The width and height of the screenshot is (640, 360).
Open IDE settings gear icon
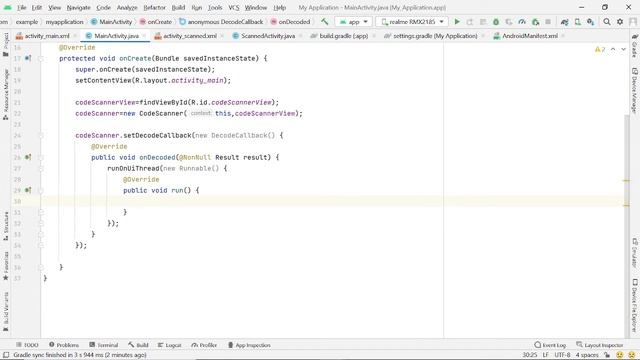coord(620,22)
